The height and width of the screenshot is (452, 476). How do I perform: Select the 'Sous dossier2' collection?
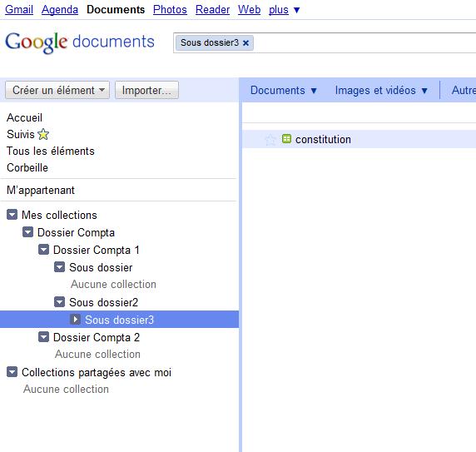point(103,302)
